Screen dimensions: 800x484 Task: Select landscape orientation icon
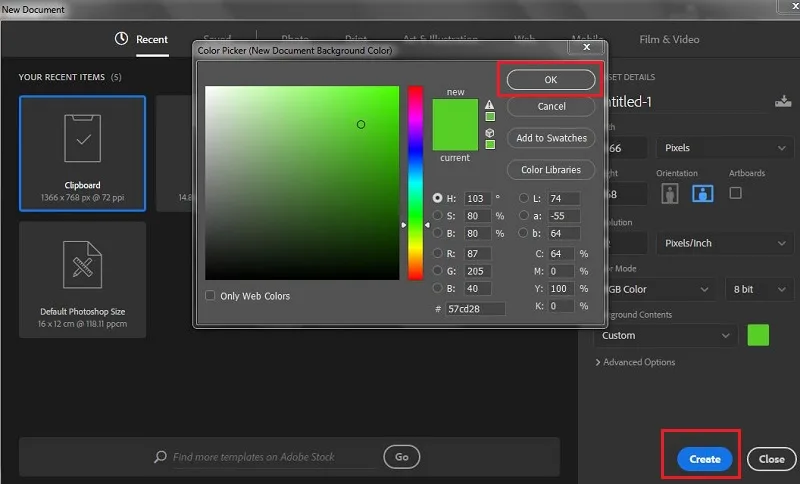[703, 193]
